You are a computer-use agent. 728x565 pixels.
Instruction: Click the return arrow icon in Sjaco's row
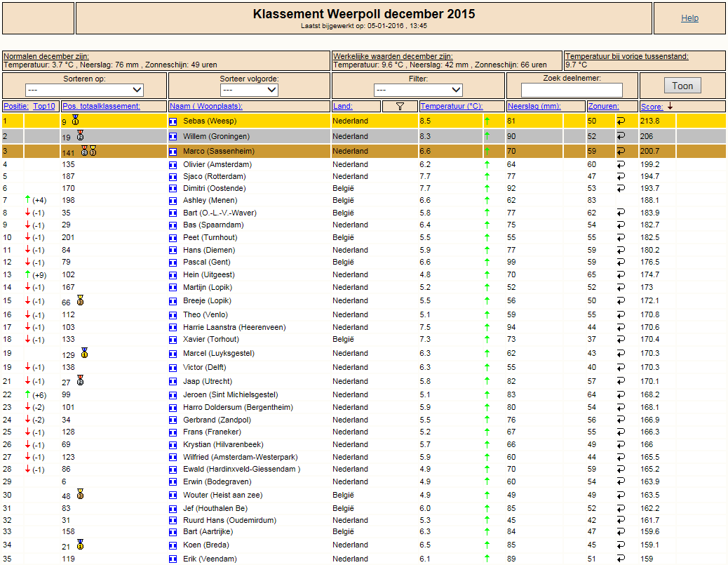click(621, 177)
